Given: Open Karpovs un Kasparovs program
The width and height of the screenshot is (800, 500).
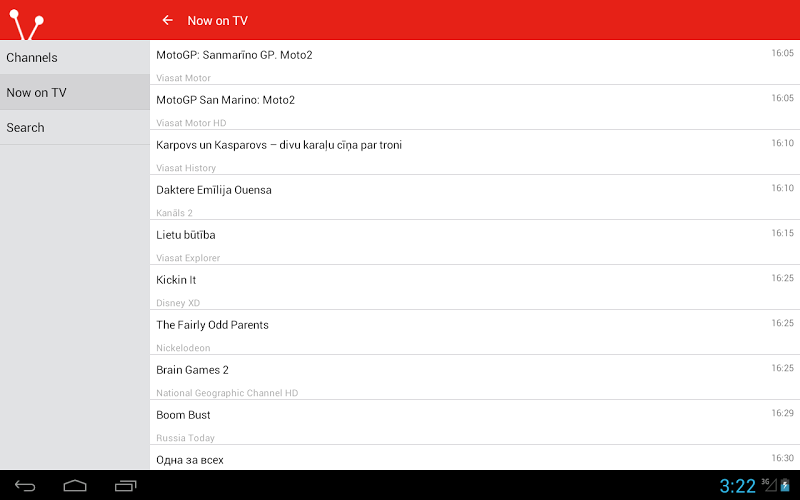Looking at the screenshot, I should (474, 152).
